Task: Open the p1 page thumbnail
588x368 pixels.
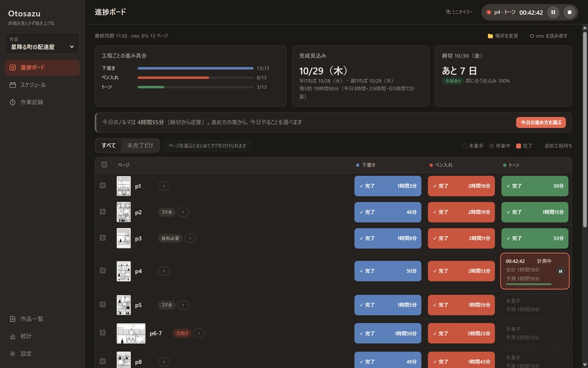Action: [x=124, y=186]
